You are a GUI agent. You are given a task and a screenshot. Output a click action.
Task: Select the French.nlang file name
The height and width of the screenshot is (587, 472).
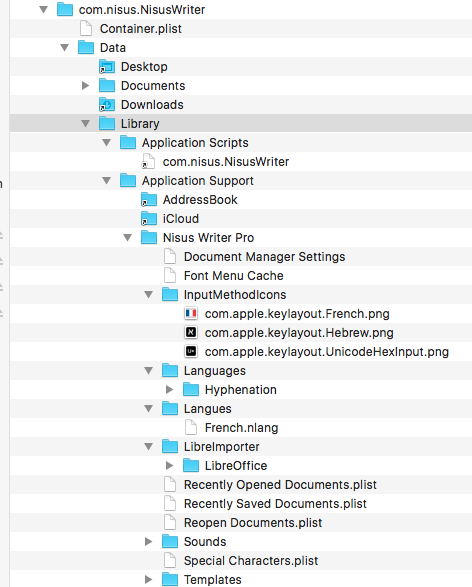pyautogui.click(x=241, y=428)
